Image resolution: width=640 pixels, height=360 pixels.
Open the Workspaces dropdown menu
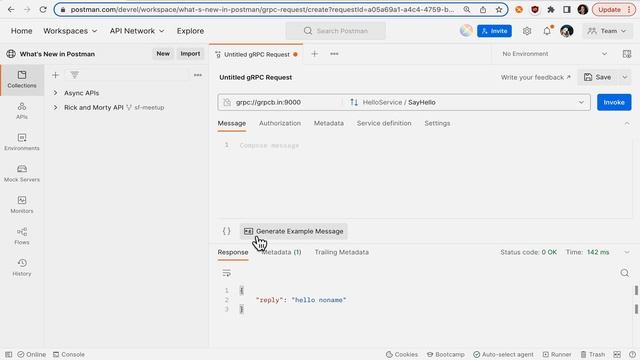pos(70,31)
